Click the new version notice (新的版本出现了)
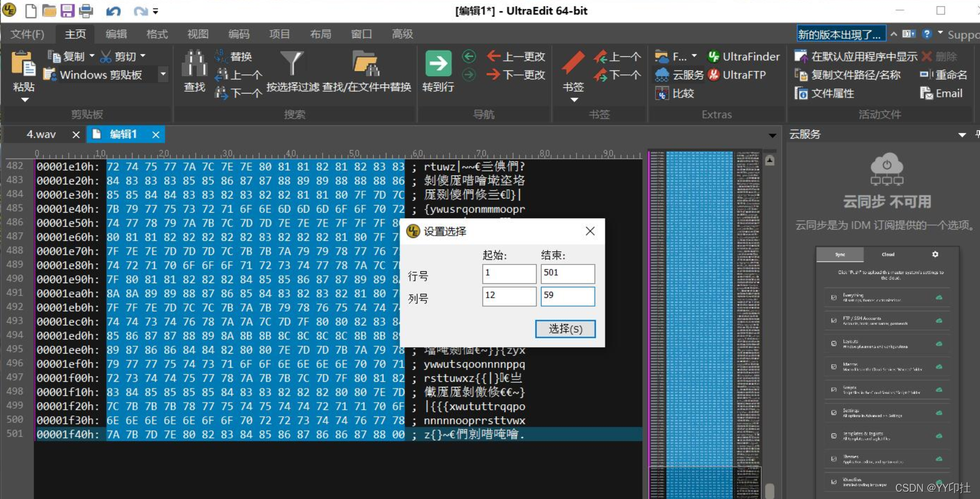The width and height of the screenshot is (980, 499). 841,34
